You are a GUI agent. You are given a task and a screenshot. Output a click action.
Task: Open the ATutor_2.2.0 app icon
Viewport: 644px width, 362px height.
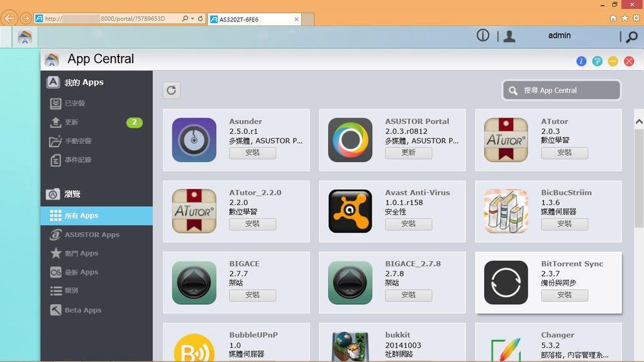[194, 211]
